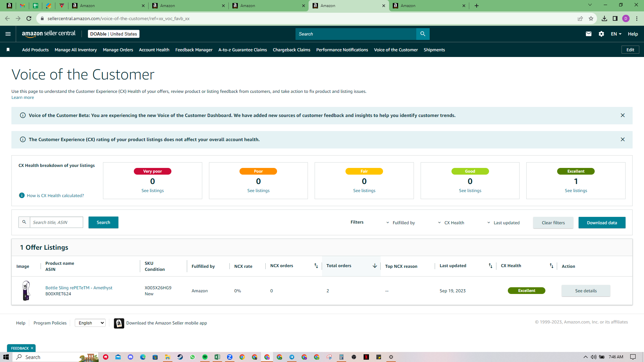See listings under Very poor rating
Viewport: 644px width, 362px height.
(x=153, y=190)
